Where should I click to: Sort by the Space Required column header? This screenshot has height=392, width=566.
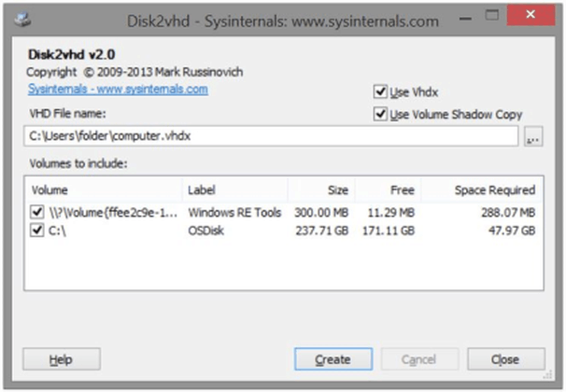coord(481,189)
